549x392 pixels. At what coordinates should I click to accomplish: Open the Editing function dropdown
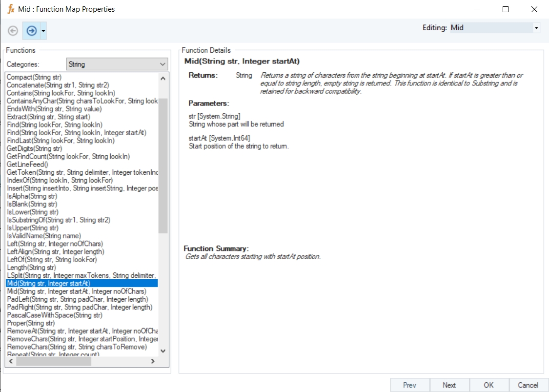536,28
